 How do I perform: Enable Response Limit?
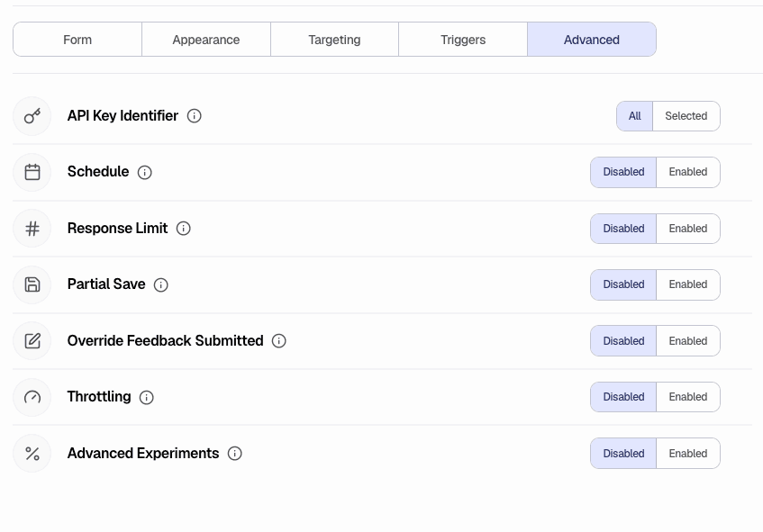(x=688, y=229)
